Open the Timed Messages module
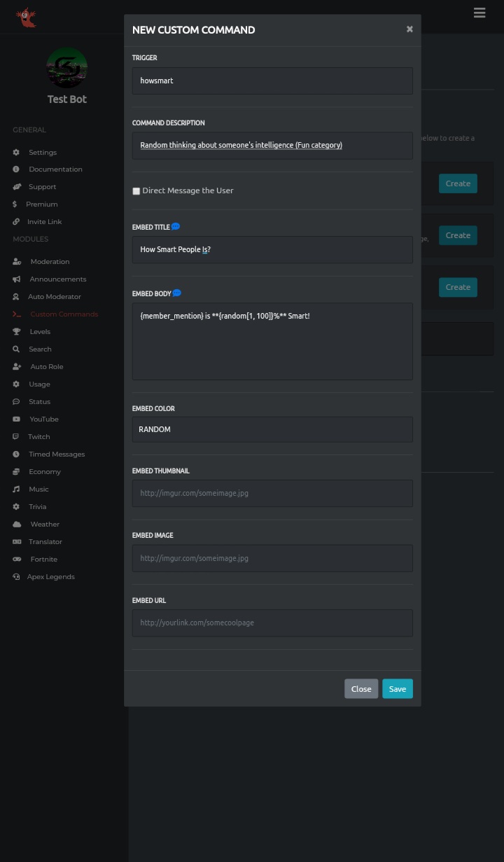 (x=56, y=454)
